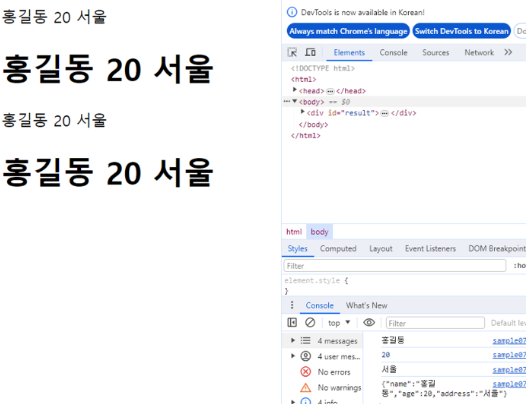Open sample07 source link for 20 log
This screenshot has height=404, width=526.
(x=509, y=355)
